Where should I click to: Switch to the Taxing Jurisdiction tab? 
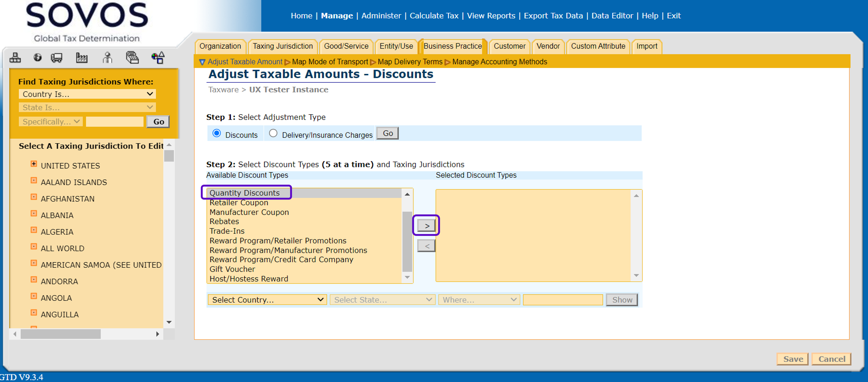point(282,46)
